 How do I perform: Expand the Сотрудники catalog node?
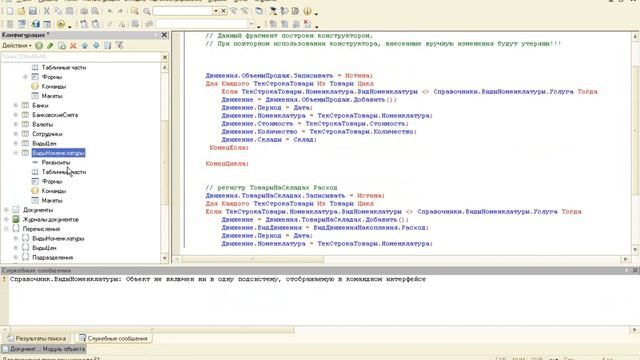[16, 134]
